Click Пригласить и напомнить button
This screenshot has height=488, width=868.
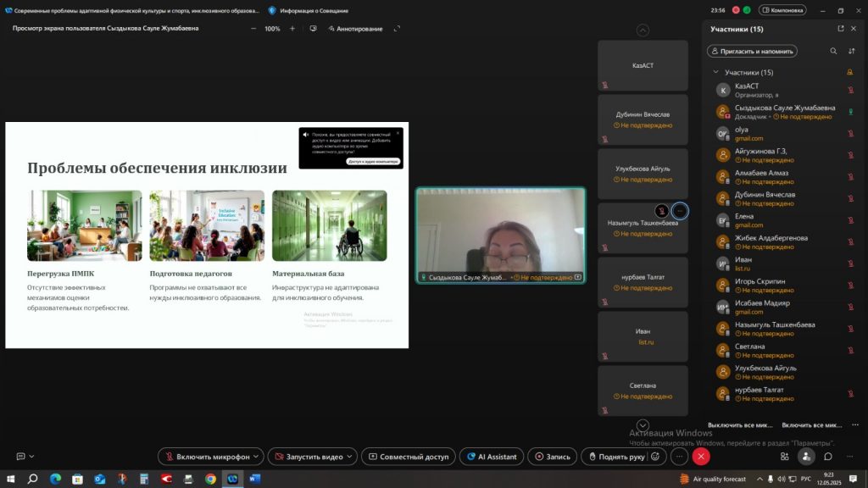point(752,51)
